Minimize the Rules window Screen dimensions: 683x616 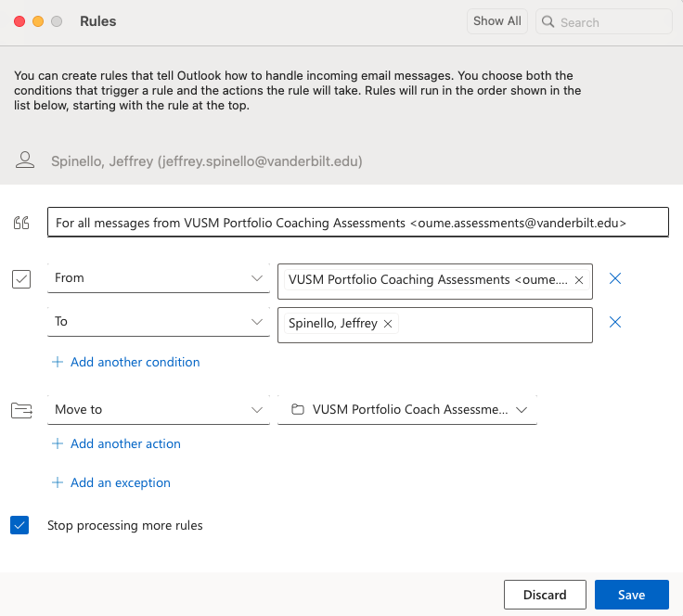(x=38, y=21)
